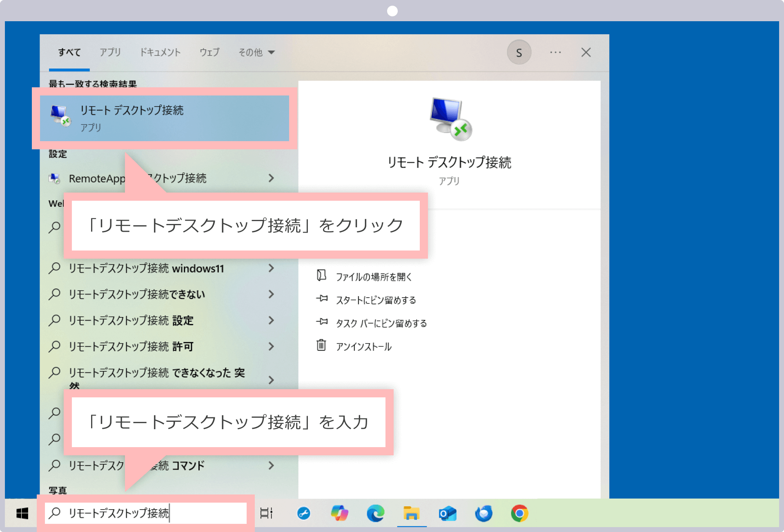Click ファイルの場所を開く option

pos(373,277)
